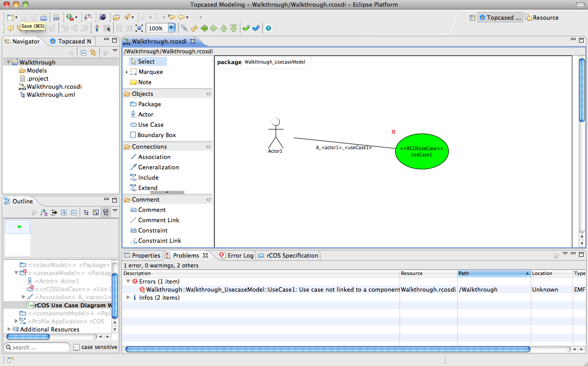588x366 pixels.
Task: Click the dark globe toolbar icon
Action: 102,17
